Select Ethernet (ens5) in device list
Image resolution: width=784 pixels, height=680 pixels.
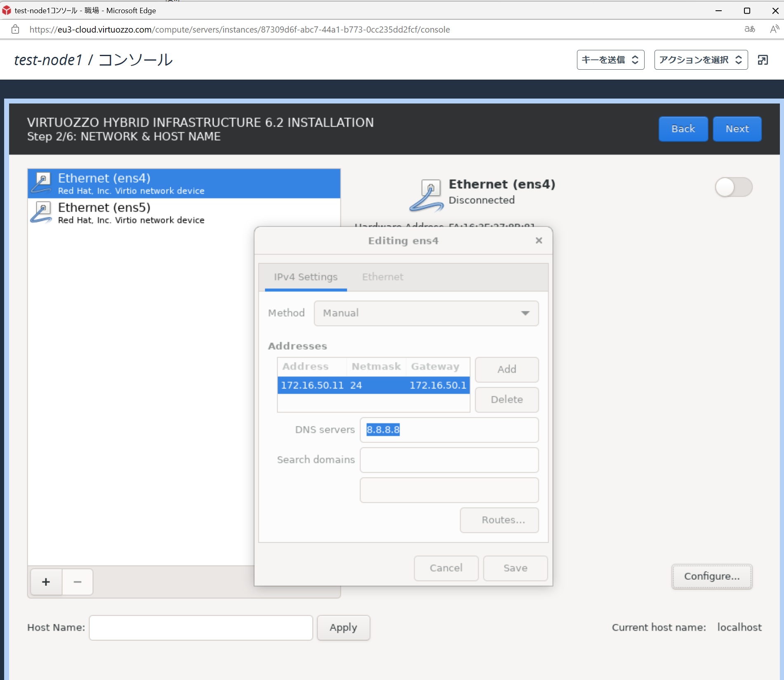coord(184,213)
